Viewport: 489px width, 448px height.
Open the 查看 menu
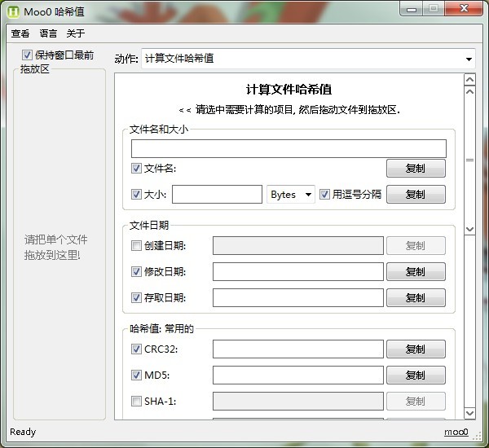click(x=20, y=33)
